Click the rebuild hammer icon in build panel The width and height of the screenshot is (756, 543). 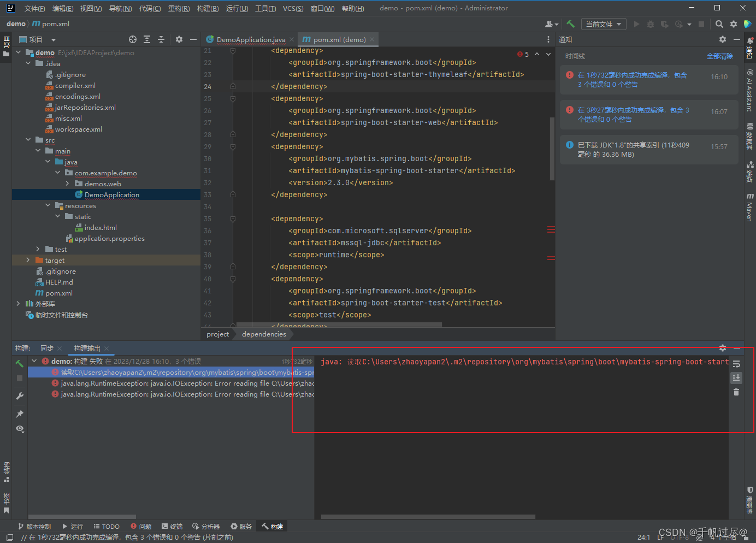(20, 363)
